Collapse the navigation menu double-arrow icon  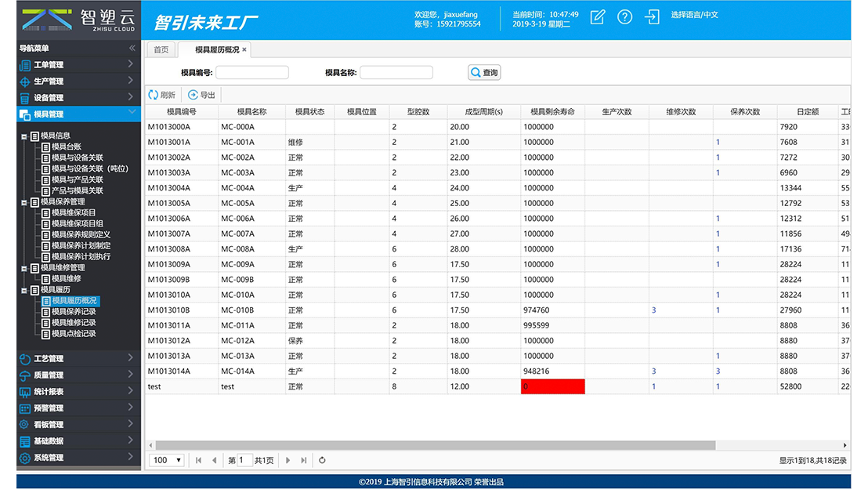pyautogui.click(x=132, y=49)
